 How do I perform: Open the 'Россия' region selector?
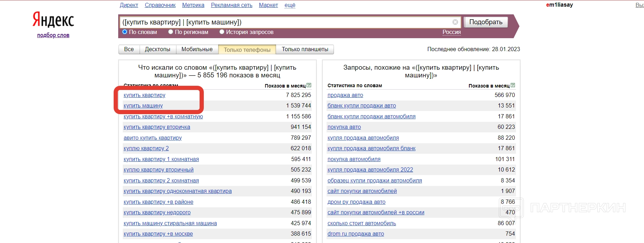(451, 32)
